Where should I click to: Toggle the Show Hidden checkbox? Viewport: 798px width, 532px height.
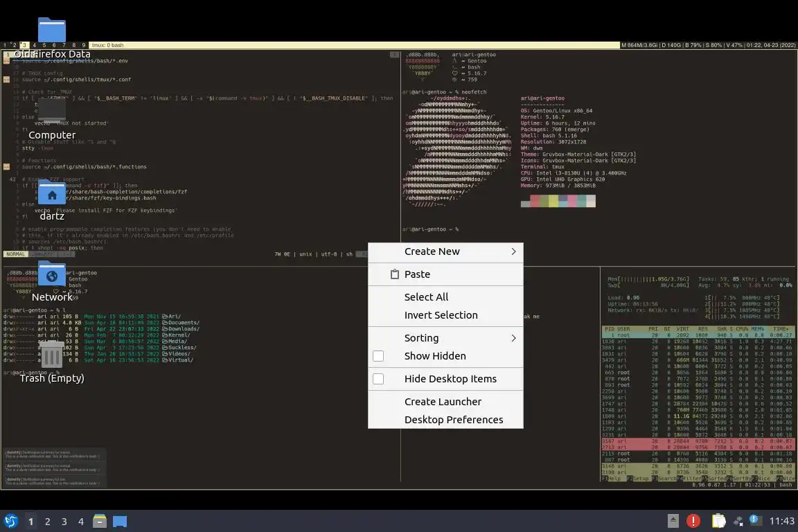(378, 356)
